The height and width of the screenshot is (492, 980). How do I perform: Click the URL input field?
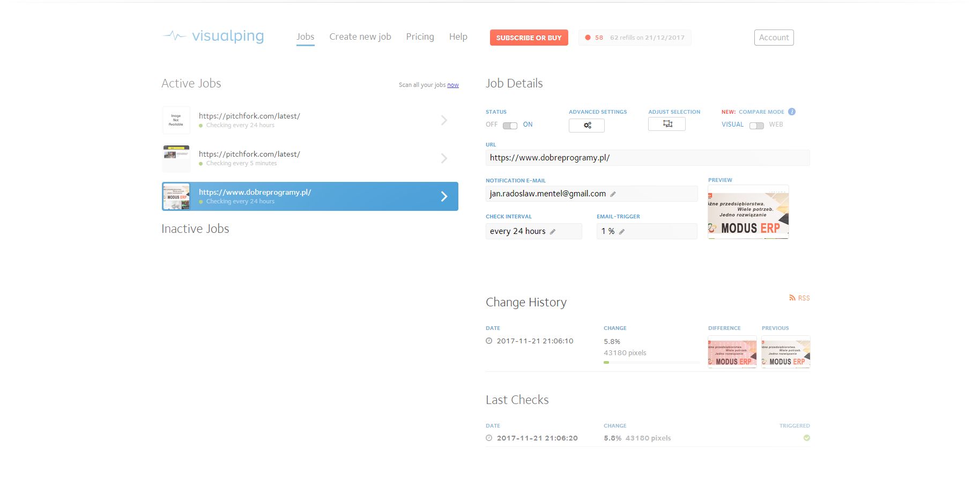click(x=648, y=158)
